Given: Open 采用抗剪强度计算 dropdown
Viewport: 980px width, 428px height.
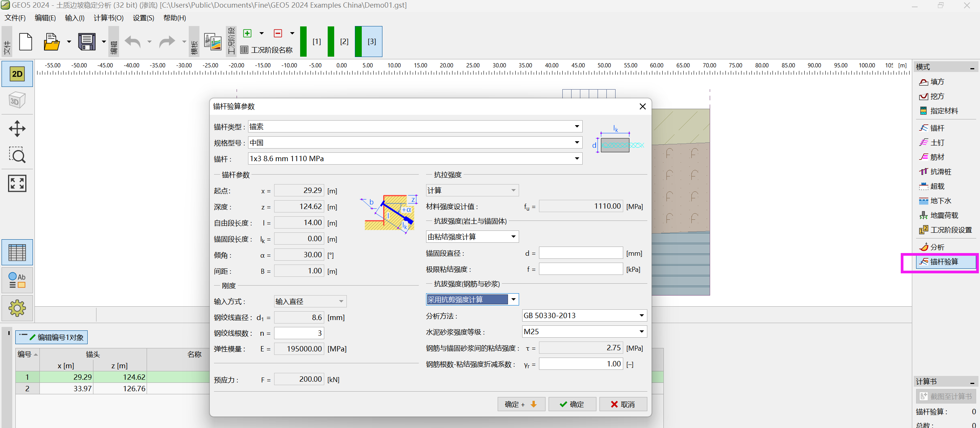Looking at the screenshot, I should [472, 299].
